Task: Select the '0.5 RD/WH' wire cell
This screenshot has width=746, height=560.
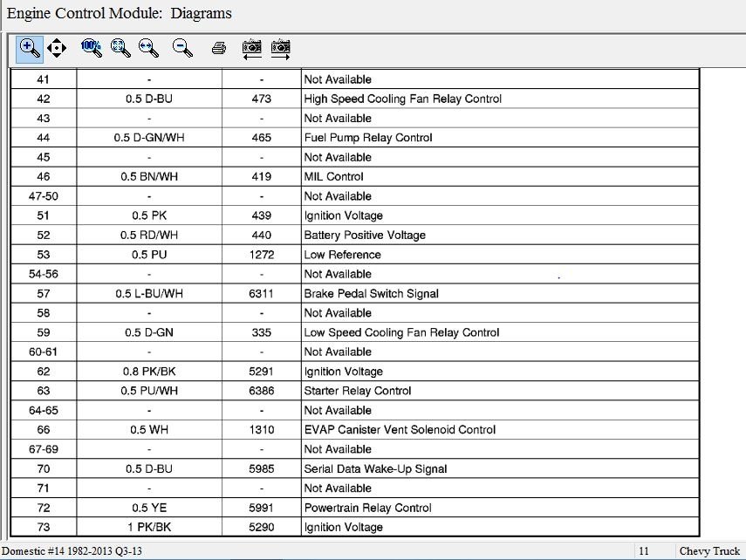Action: point(149,235)
